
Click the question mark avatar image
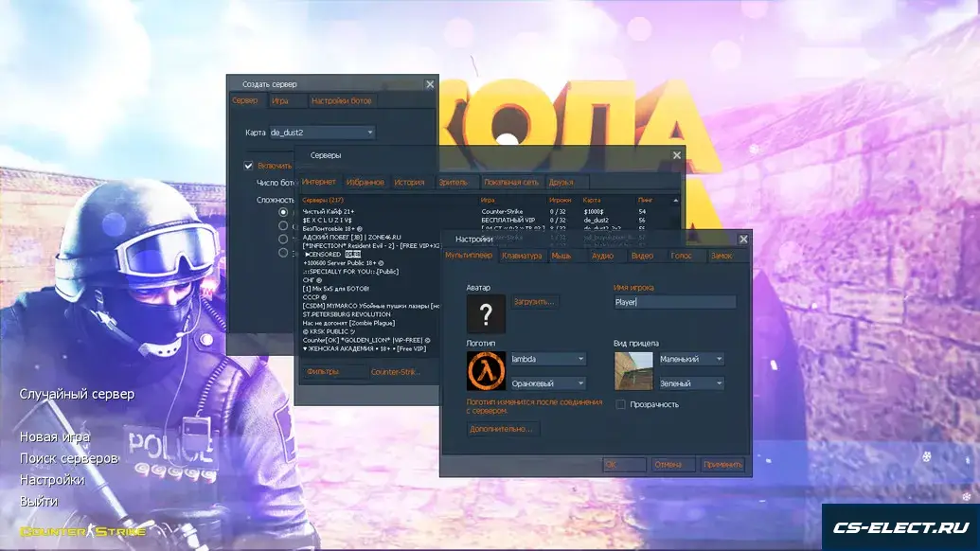pyautogui.click(x=486, y=313)
